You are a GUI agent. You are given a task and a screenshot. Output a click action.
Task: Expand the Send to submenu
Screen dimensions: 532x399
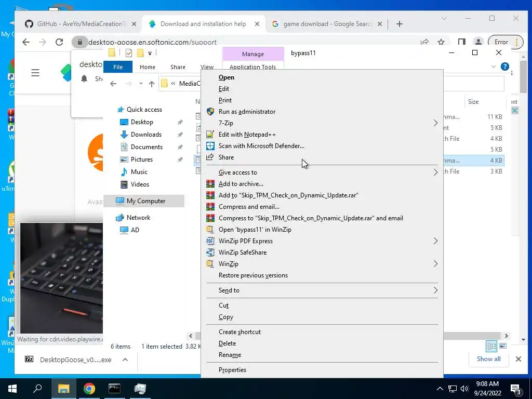tap(435, 290)
